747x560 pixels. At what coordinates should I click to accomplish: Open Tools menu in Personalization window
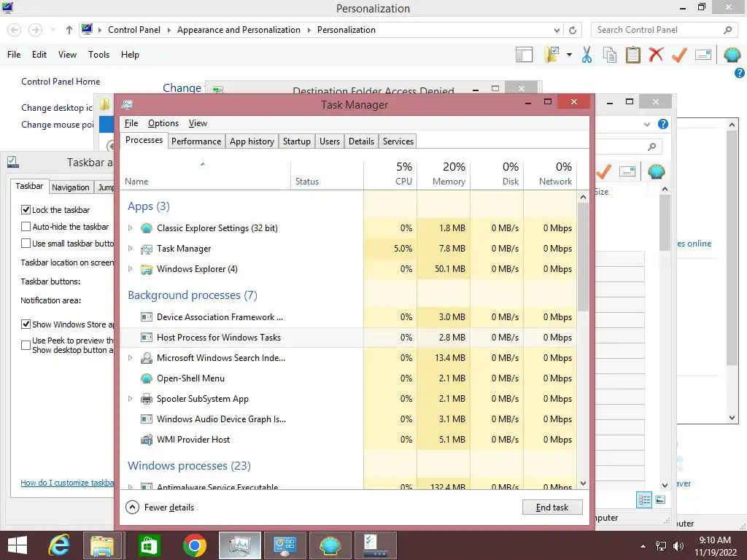pyautogui.click(x=98, y=55)
